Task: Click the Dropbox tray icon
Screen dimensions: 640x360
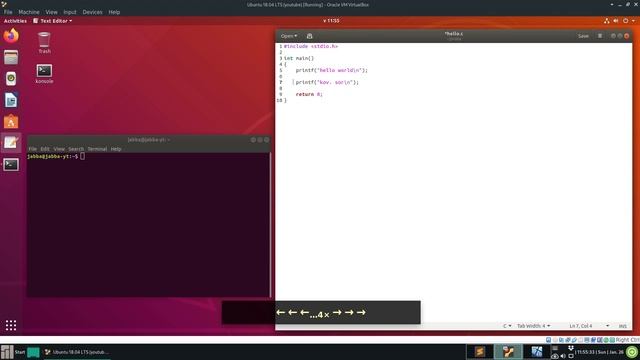Action: (x=571, y=348)
